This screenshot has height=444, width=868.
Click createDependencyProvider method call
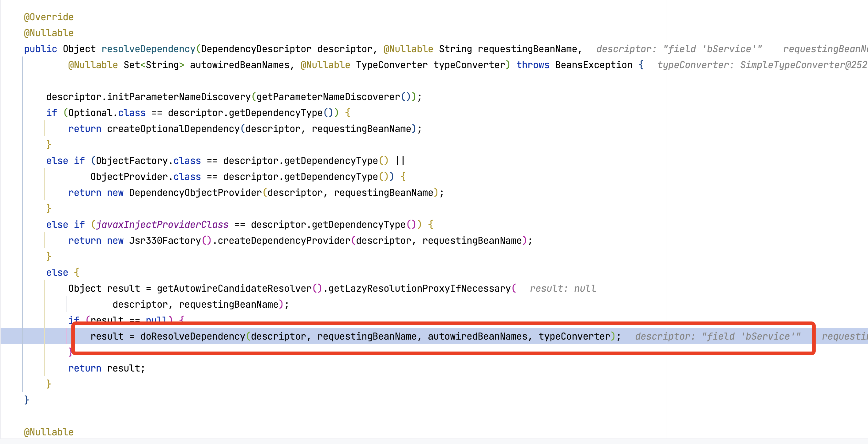point(284,240)
